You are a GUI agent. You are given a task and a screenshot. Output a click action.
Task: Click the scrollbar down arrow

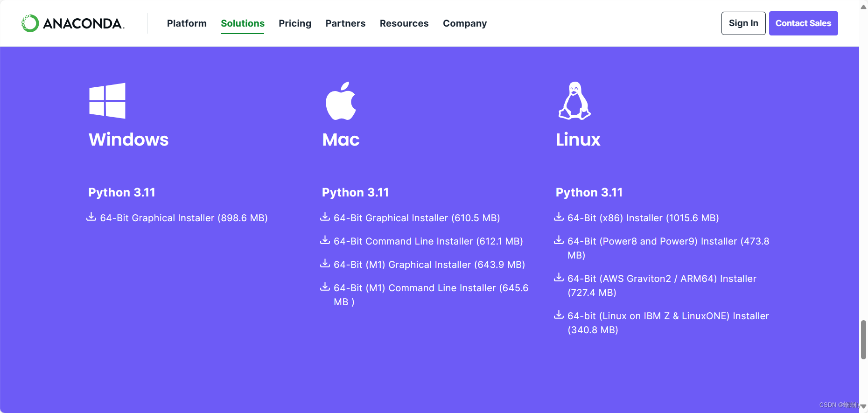pos(863,406)
